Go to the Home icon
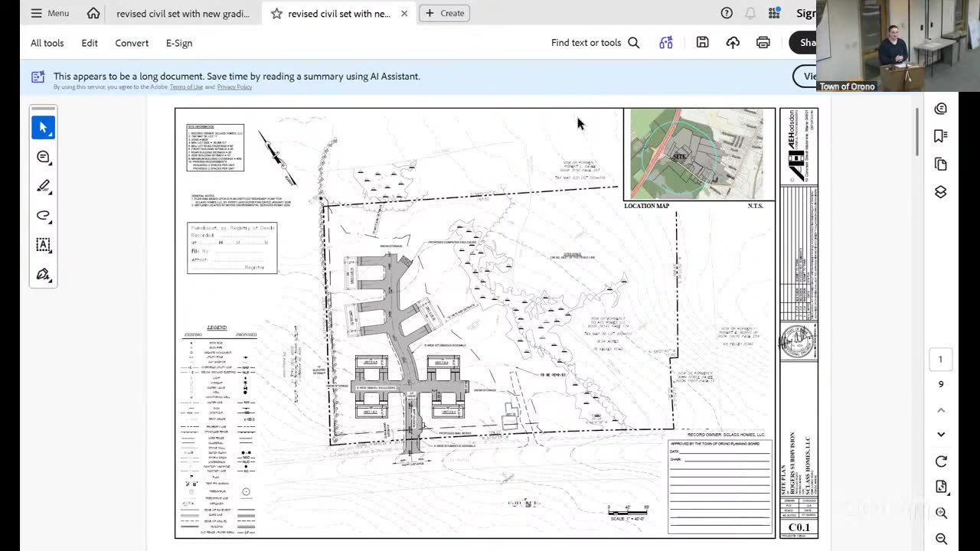The width and height of the screenshot is (980, 551). point(93,13)
